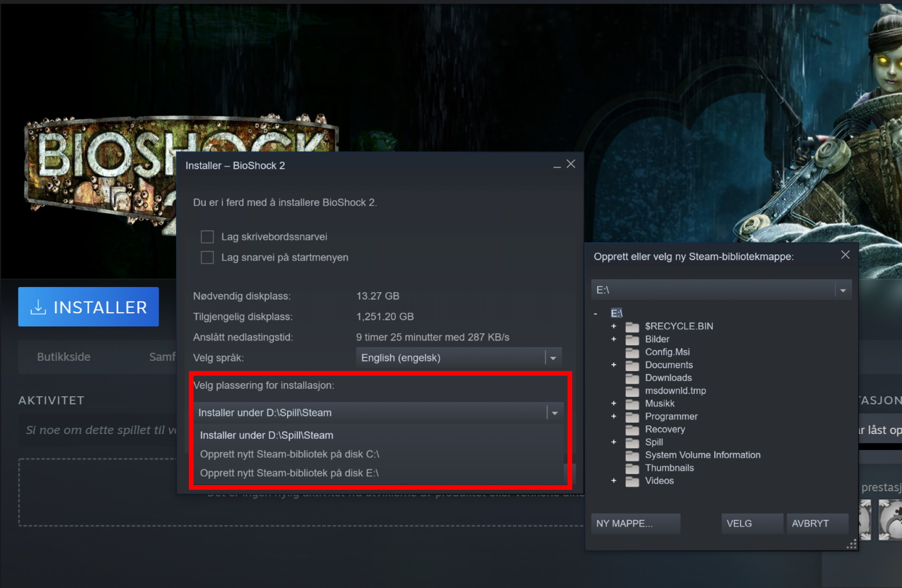
Task: Open the install location dropdown
Action: (x=379, y=413)
